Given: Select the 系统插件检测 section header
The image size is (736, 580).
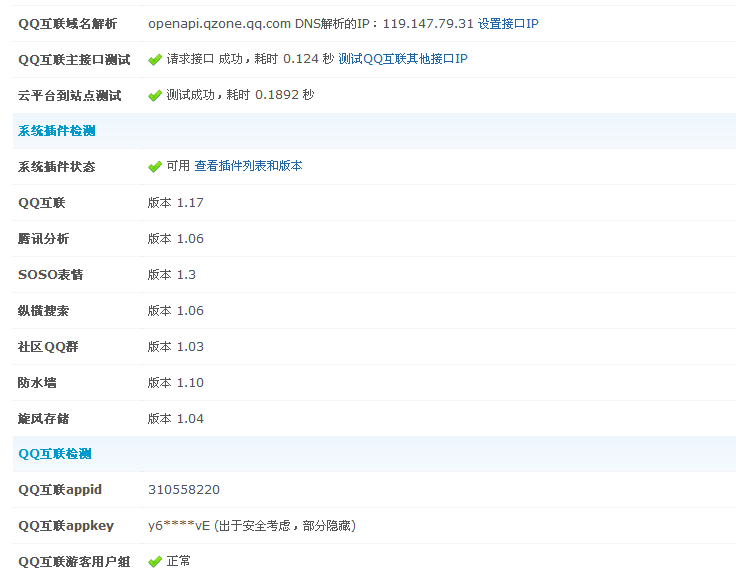Looking at the screenshot, I should (x=57, y=131).
